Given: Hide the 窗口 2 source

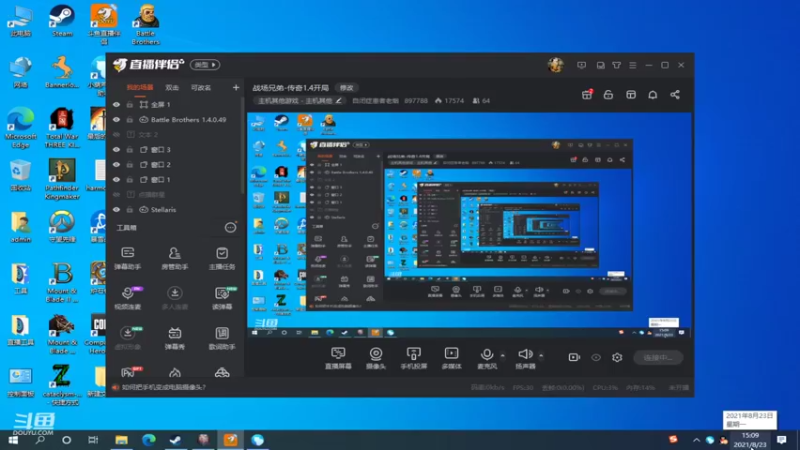Looking at the screenshot, I should pyautogui.click(x=116, y=165).
